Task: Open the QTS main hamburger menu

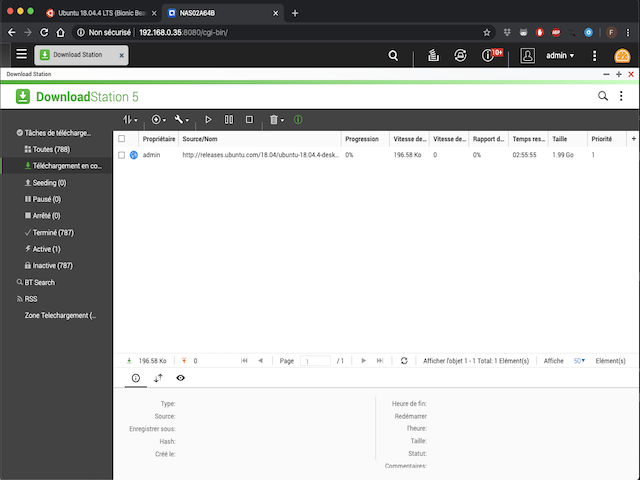Action: coord(21,54)
